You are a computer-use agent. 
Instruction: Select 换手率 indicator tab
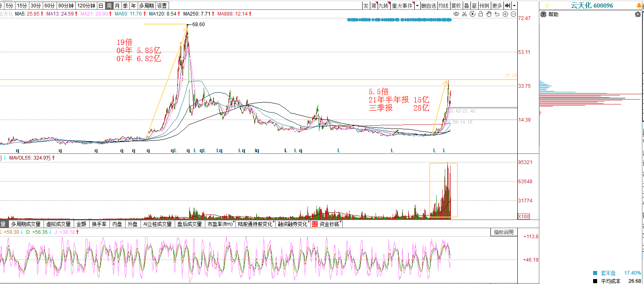[x=99, y=224]
